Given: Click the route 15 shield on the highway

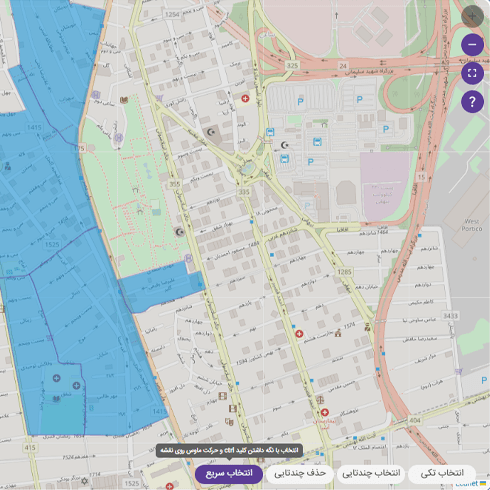Looking at the screenshot, I should (x=421, y=177).
